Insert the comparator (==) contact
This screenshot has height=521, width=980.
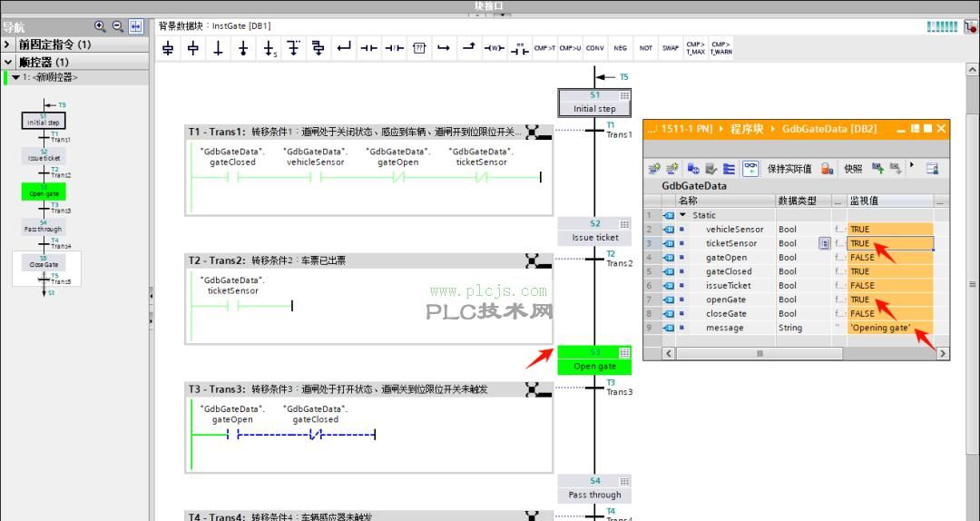519,48
